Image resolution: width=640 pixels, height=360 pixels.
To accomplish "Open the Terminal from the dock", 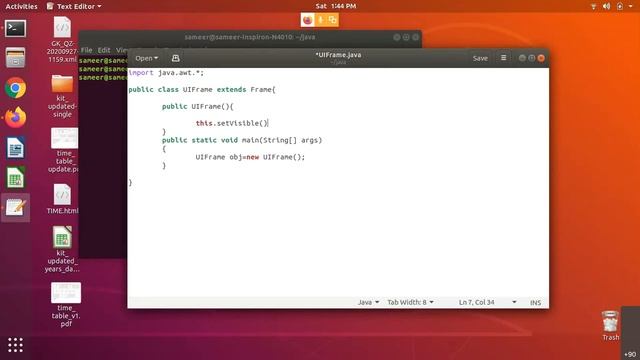I will (15, 29).
